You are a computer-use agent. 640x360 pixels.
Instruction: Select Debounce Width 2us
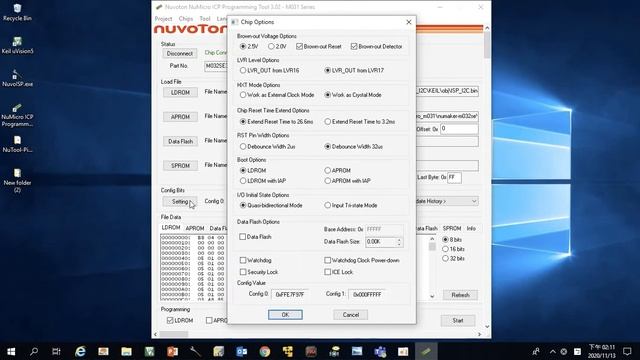268,146
